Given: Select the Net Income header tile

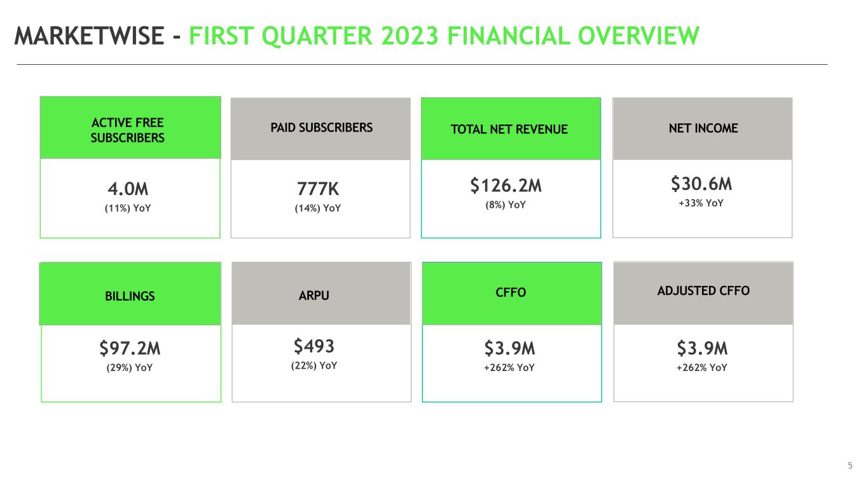Looking at the screenshot, I should pyautogui.click(x=703, y=128).
